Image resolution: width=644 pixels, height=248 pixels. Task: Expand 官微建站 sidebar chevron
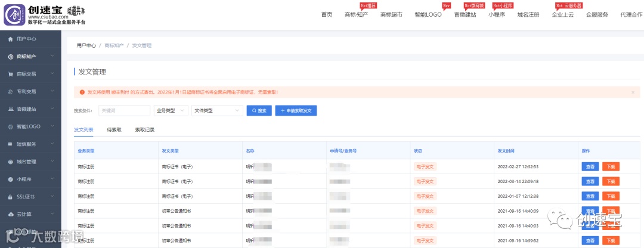52,109
